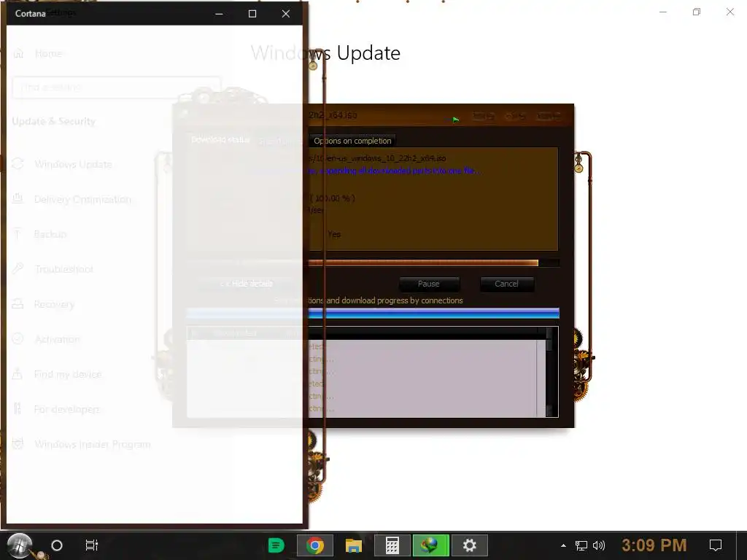Open the green chat app in the taskbar

pos(276,545)
